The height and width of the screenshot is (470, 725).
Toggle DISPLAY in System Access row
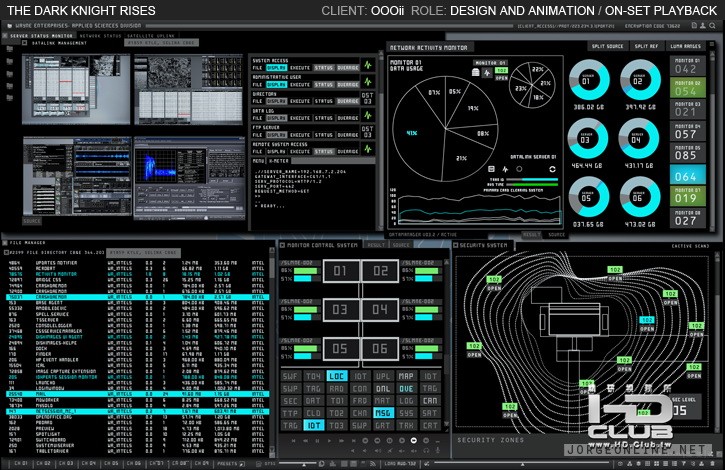(x=276, y=68)
